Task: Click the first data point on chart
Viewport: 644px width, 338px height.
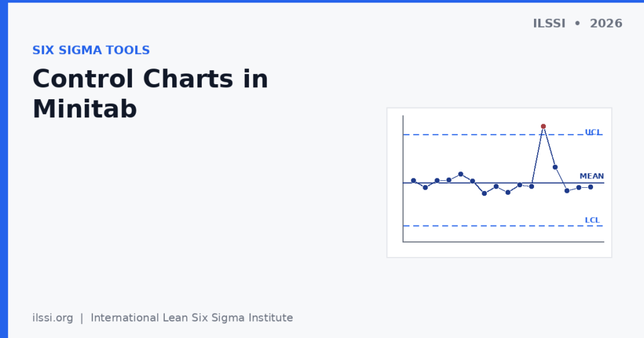Action: pos(414,180)
